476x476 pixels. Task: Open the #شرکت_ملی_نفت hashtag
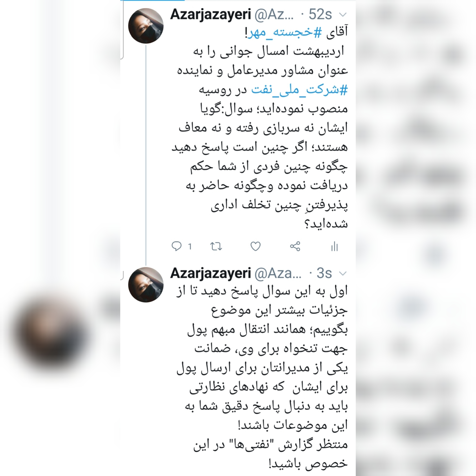coord(299,90)
